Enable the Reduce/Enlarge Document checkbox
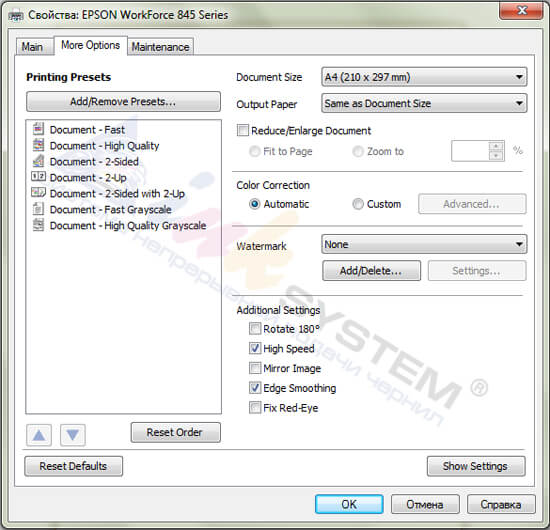 [x=243, y=130]
